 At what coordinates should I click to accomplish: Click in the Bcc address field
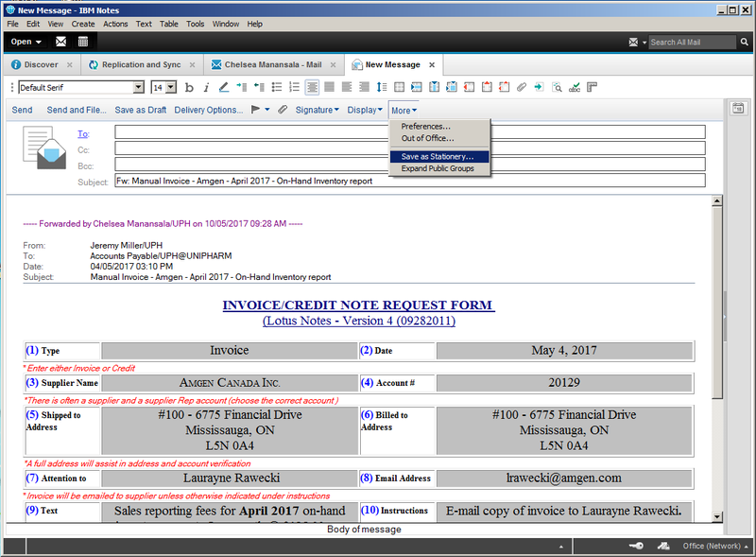pos(410,165)
